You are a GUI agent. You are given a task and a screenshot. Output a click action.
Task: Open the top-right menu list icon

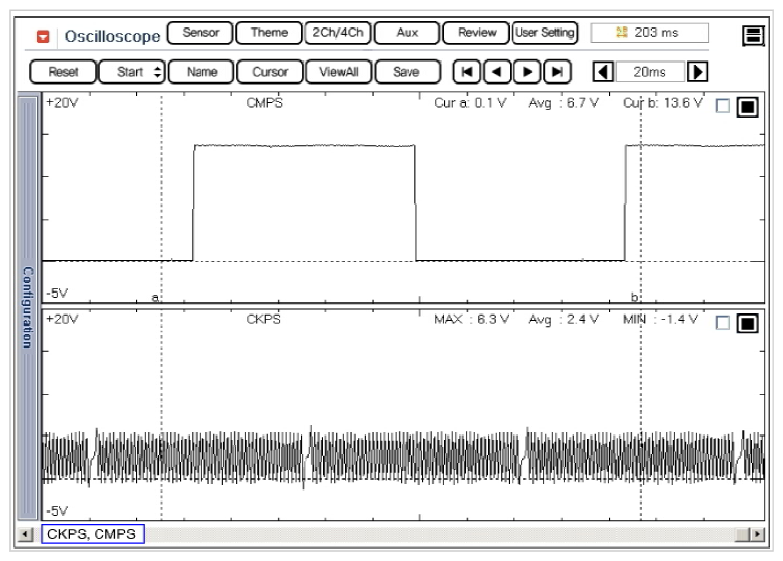pos(750,36)
